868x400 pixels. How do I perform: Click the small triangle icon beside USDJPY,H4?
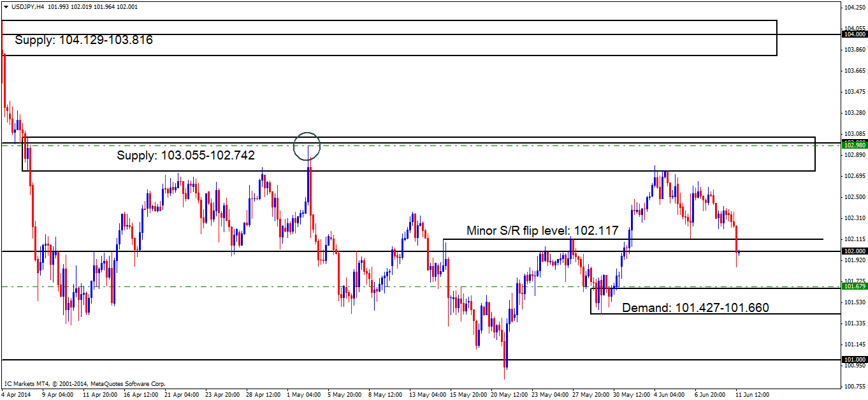point(6,6)
